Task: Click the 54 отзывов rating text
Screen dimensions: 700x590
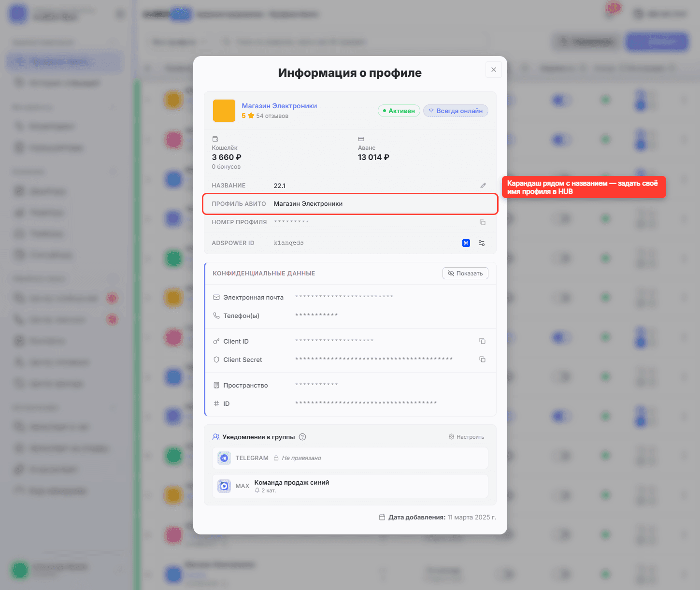Action: click(x=272, y=116)
